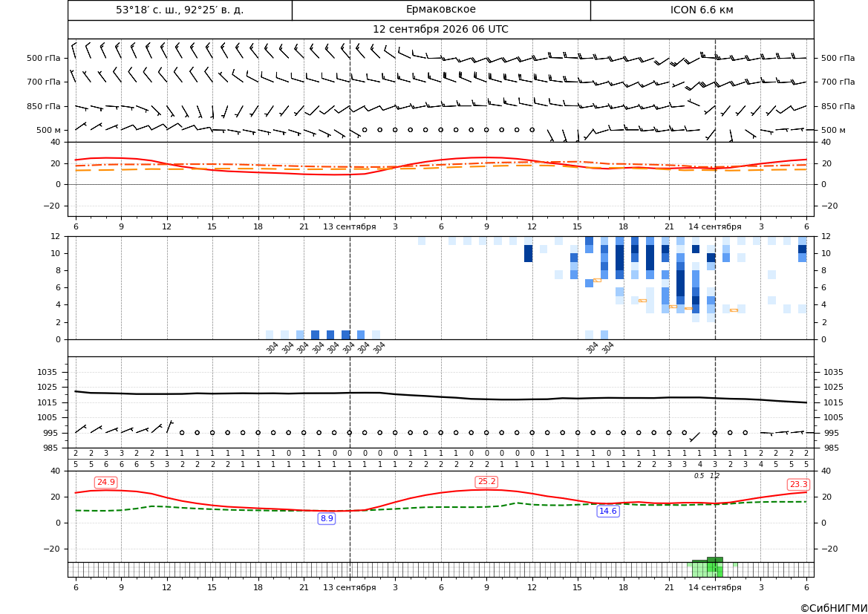The image size is (868, 614).
Task: Click the coordinates header 53°18′ с. ш., 92°25′ в. д.
Action: tap(180, 10)
